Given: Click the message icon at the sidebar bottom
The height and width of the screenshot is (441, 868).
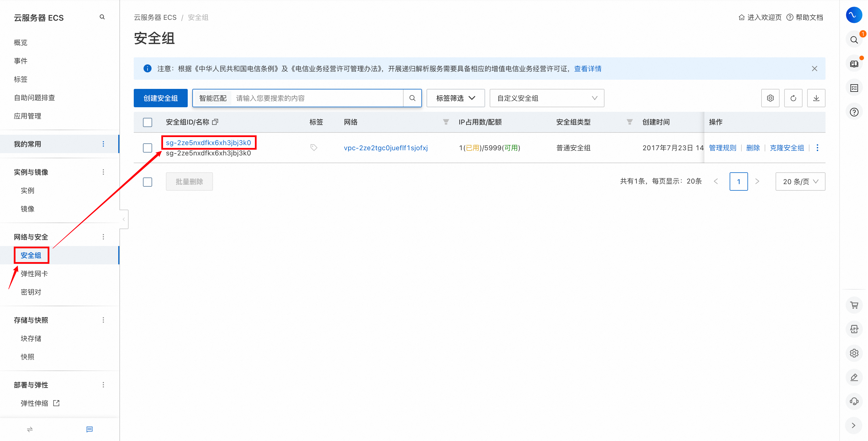Looking at the screenshot, I should point(89,429).
